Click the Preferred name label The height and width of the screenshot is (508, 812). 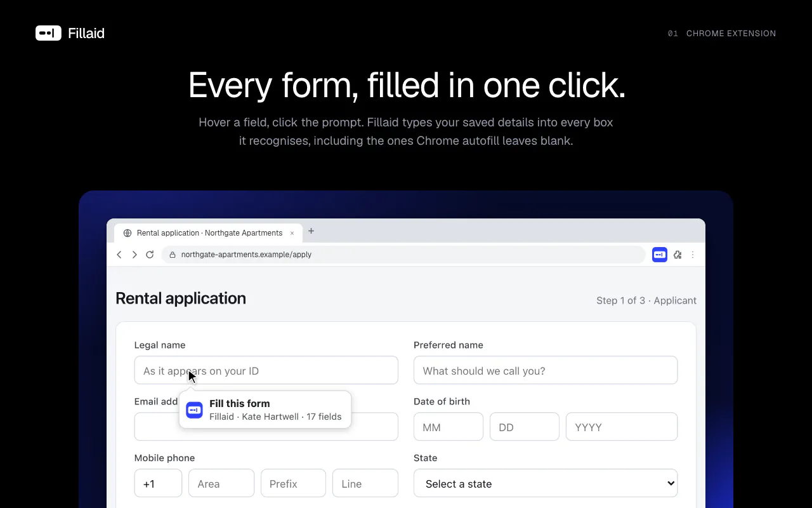(449, 345)
